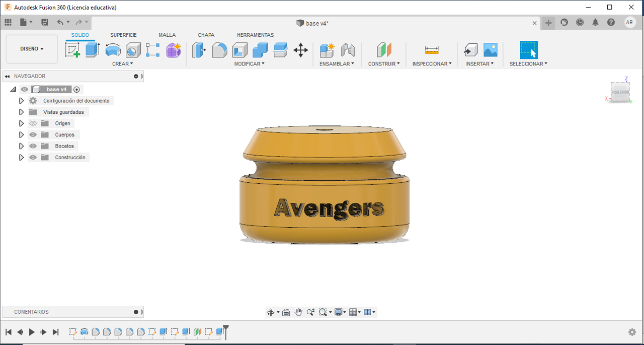Click the Insert Canvas image icon
This screenshot has height=345, width=644.
(491, 50)
